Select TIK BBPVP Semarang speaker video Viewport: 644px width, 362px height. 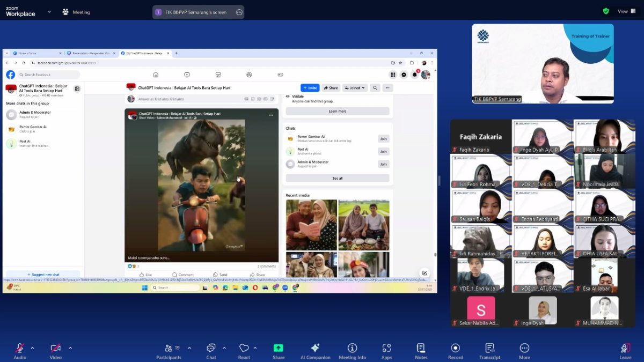point(543,63)
